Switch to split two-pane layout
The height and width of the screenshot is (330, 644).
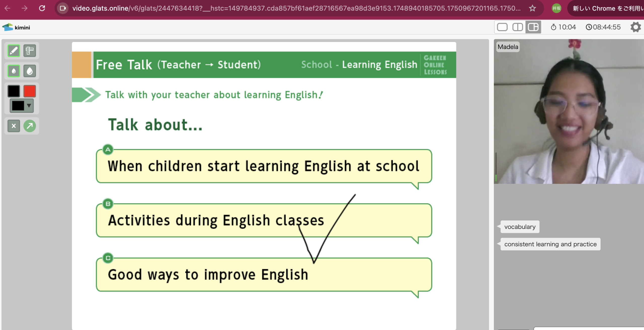(x=517, y=27)
